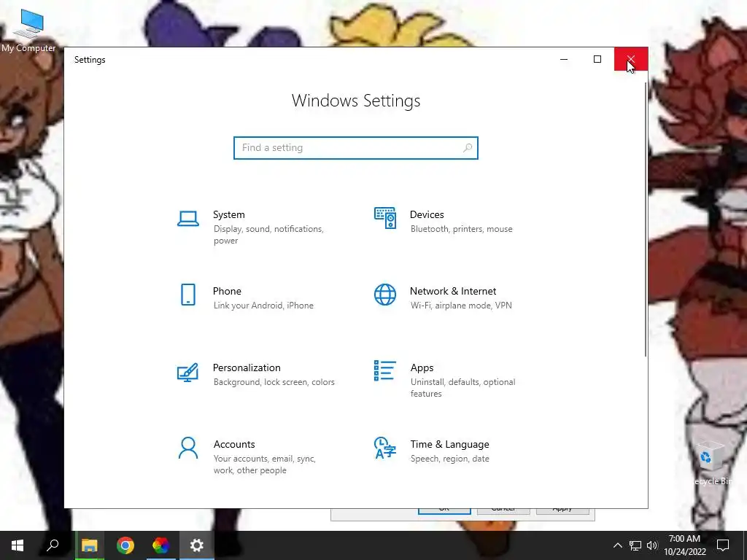The width and height of the screenshot is (747, 560).
Task: Click 'Speech, region, date' description
Action: [x=449, y=459]
